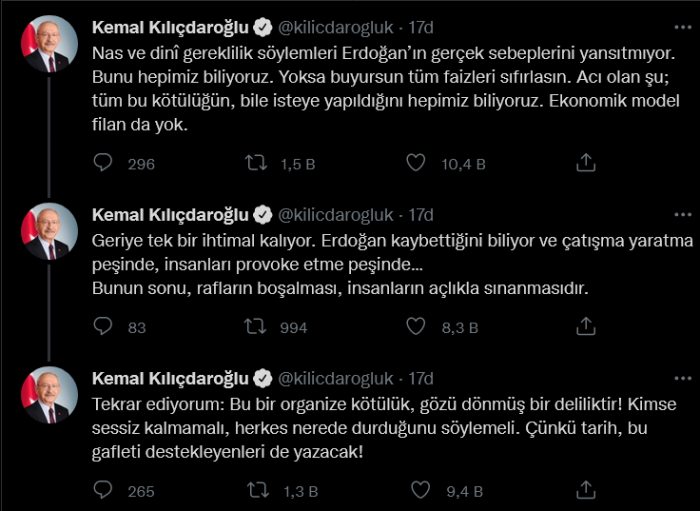Like the tweet with 9,4 B likes
Image resolution: width=700 pixels, height=511 pixels.
(418, 490)
